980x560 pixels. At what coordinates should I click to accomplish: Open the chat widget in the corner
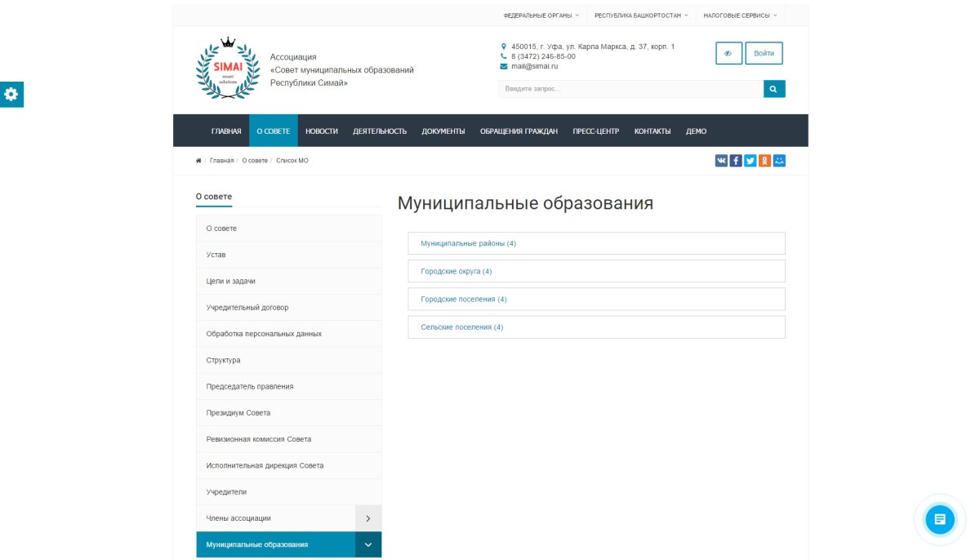click(939, 519)
